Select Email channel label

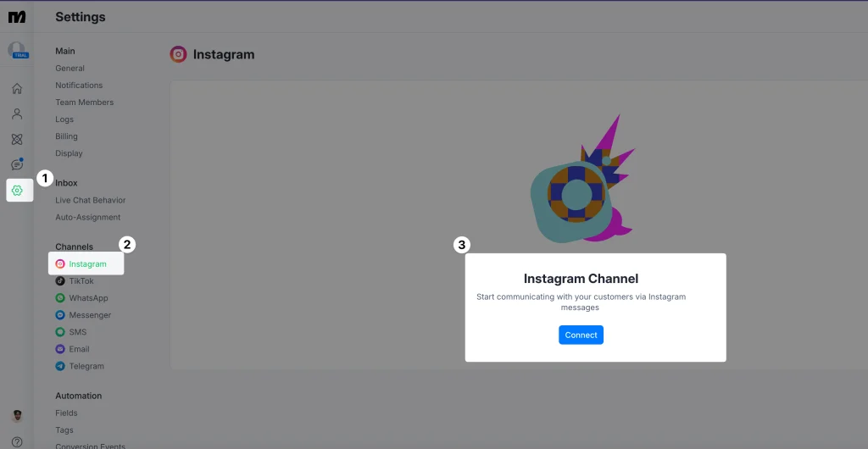[x=79, y=349]
